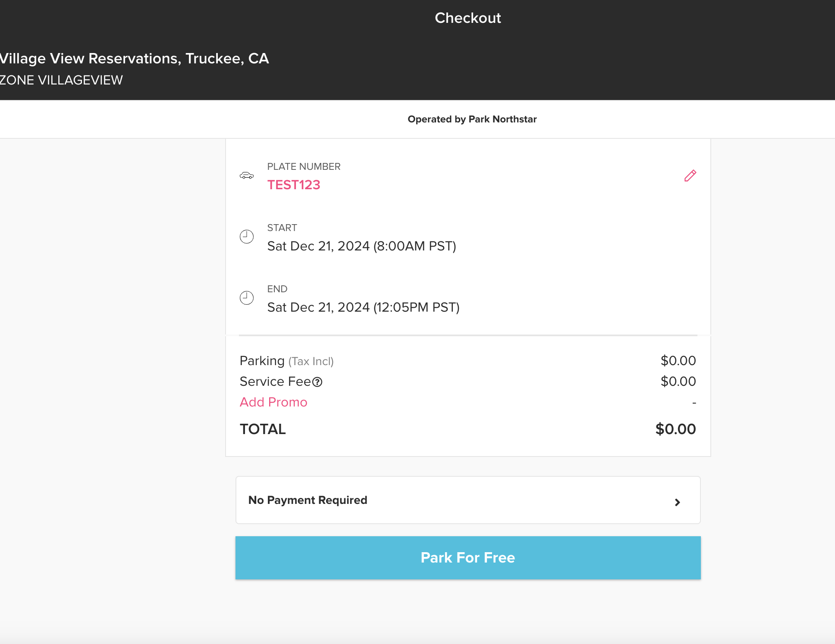Click the start time Sat Dec 21 8:00AM

pyautogui.click(x=361, y=246)
